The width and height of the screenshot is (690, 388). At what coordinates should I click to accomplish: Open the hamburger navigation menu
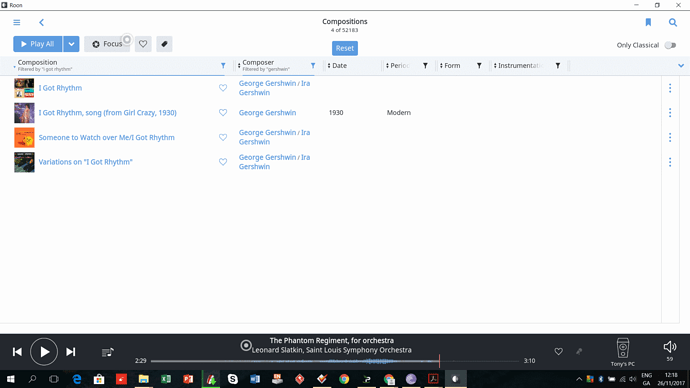(x=17, y=22)
